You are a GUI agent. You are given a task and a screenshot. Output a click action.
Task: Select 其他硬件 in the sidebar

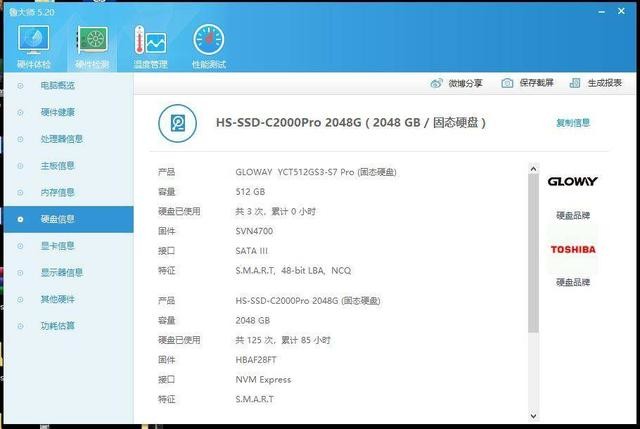[69, 300]
